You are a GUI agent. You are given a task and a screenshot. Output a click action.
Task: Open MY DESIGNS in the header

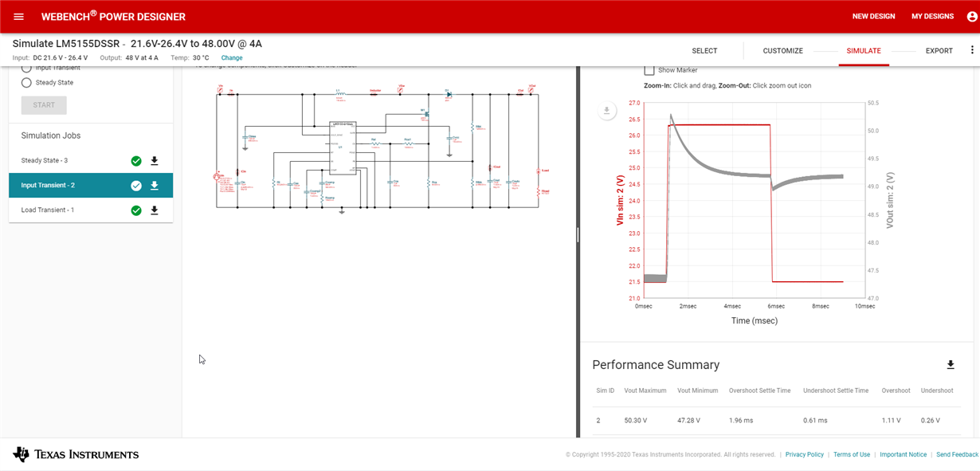932,17
